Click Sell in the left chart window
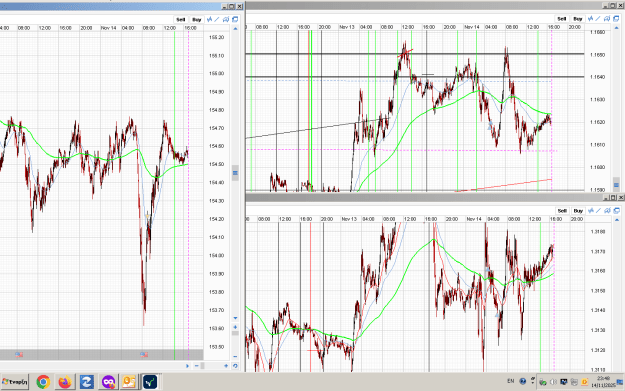 point(181,20)
